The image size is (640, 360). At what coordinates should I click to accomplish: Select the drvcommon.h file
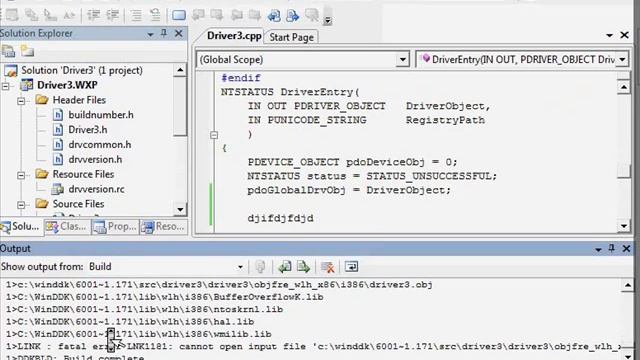click(100, 144)
